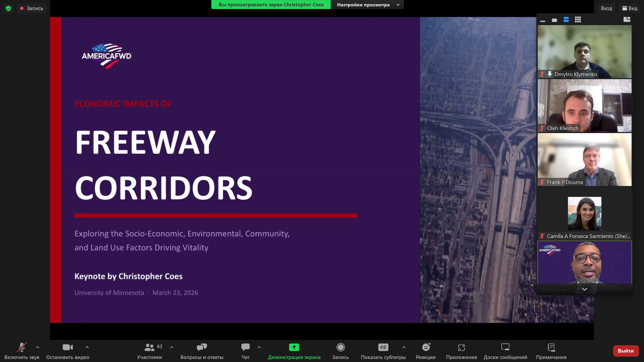The image size is (644, 362).
Task: Open the Q&A (Вопросы и ответы) icon
Action: tap(202, 348)
